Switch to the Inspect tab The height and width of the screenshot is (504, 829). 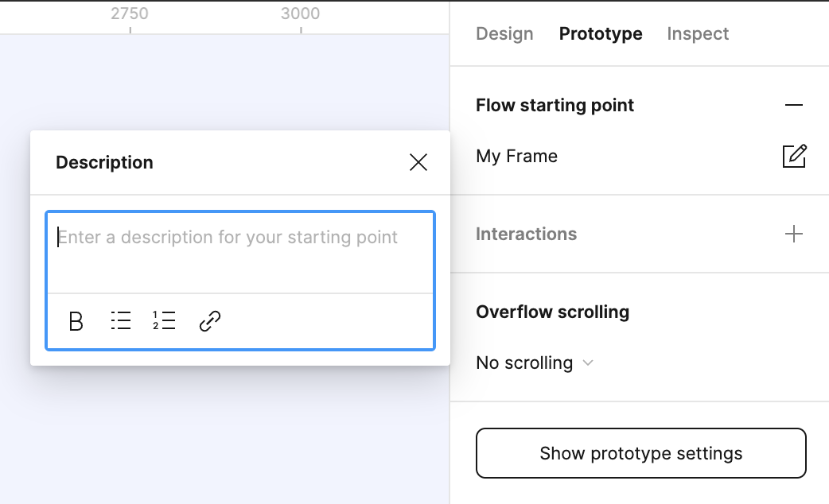tap(698, 34)
